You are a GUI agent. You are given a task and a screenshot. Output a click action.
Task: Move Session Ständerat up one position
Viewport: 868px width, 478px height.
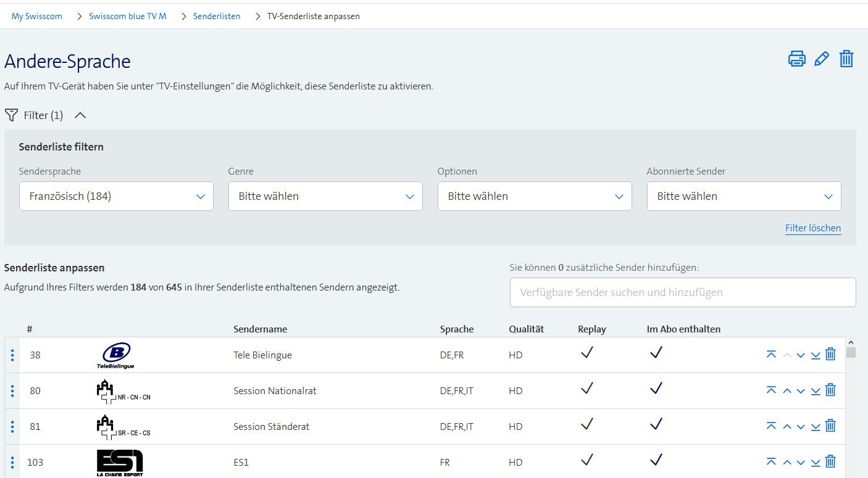click(x=787, y=427)
